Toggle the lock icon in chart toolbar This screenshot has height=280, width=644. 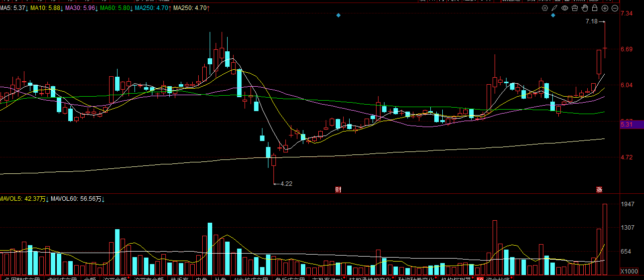[595, 8]
